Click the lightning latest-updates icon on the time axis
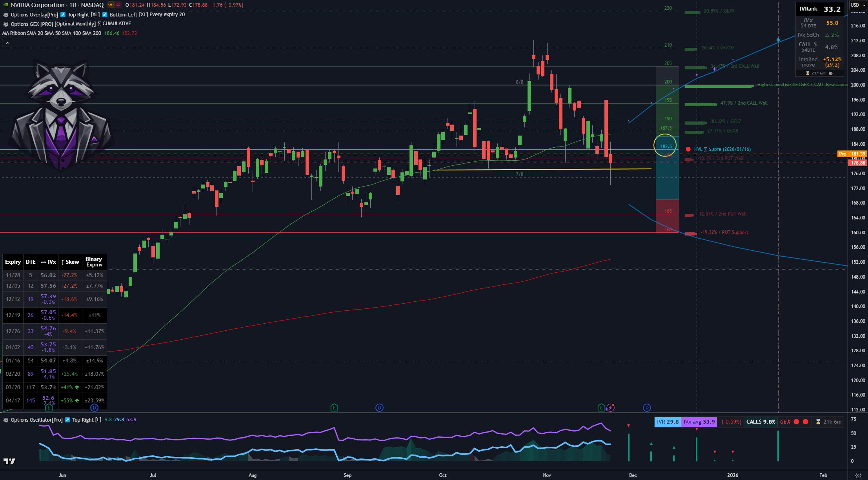 [610, 408]
